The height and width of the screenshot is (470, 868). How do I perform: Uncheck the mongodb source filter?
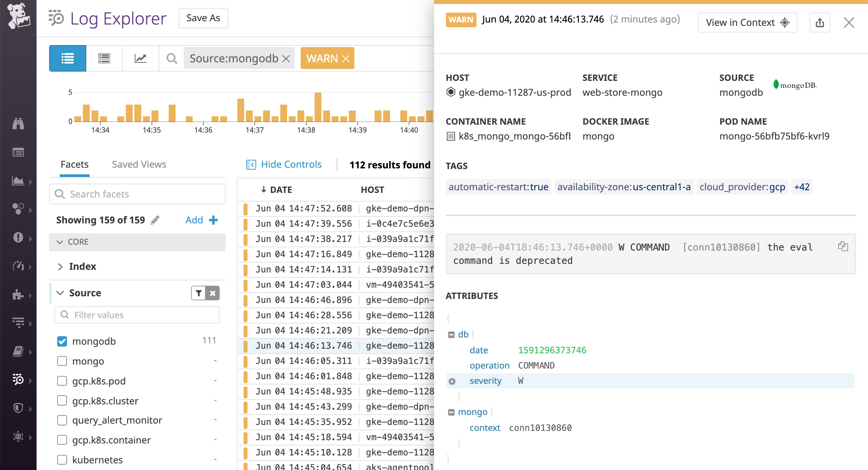pyautogui.click(x=62, y=341)
